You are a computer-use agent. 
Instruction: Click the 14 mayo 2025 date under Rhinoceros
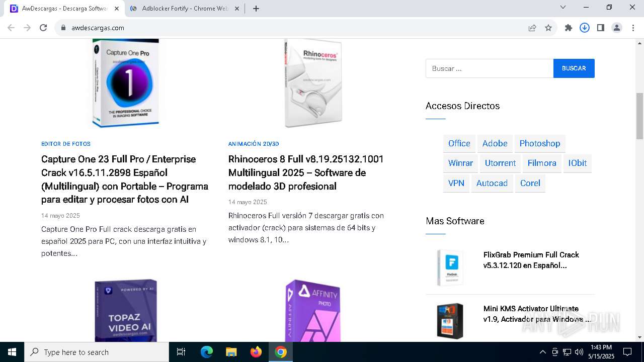point(248,202)
